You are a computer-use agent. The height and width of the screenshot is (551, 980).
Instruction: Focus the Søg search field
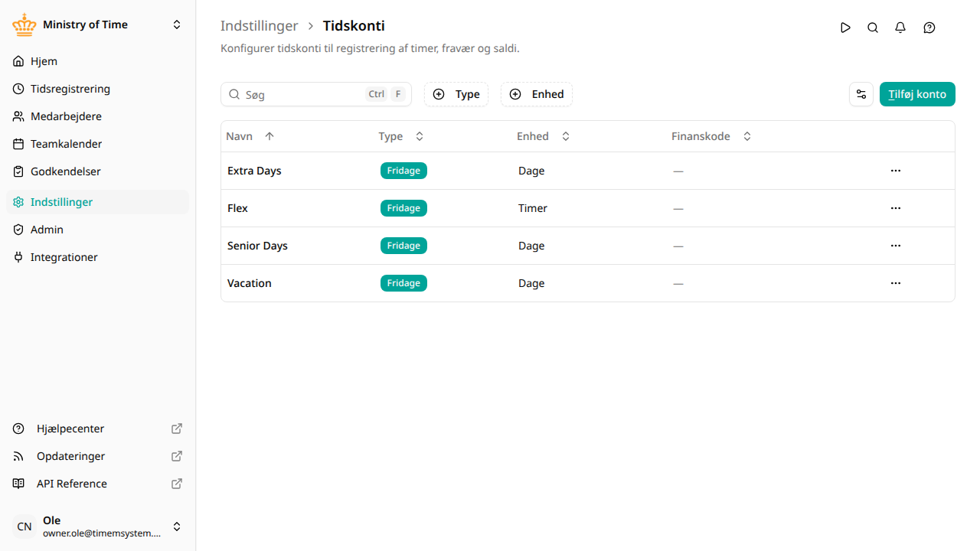click(316, 94)
